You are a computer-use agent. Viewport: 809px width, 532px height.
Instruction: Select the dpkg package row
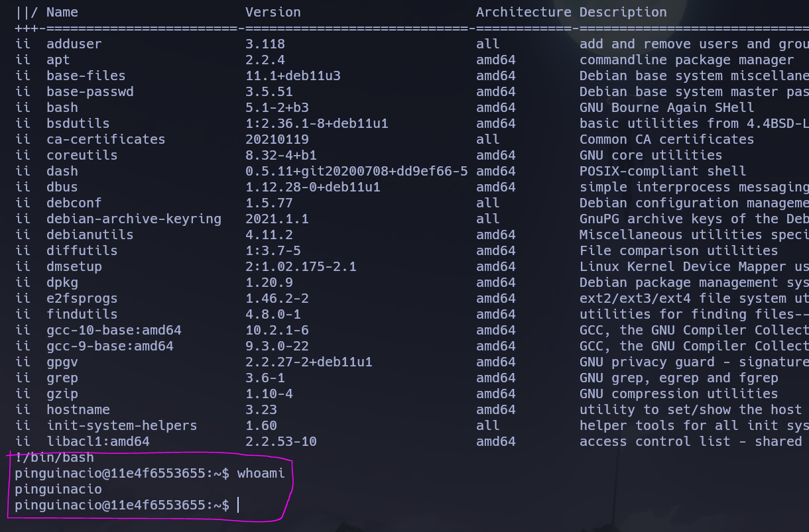click(x=62, y=282)
